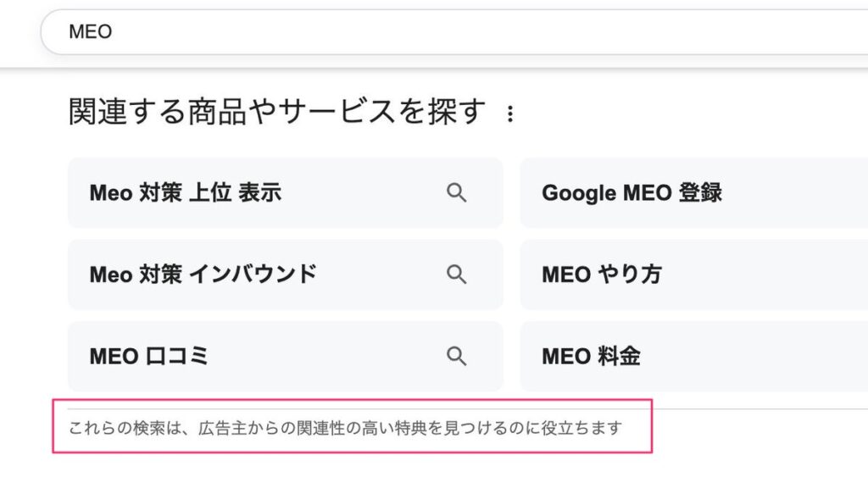Click the MEO query text in search bar
This screenshot has width=868, height=488.
point(90,32)
